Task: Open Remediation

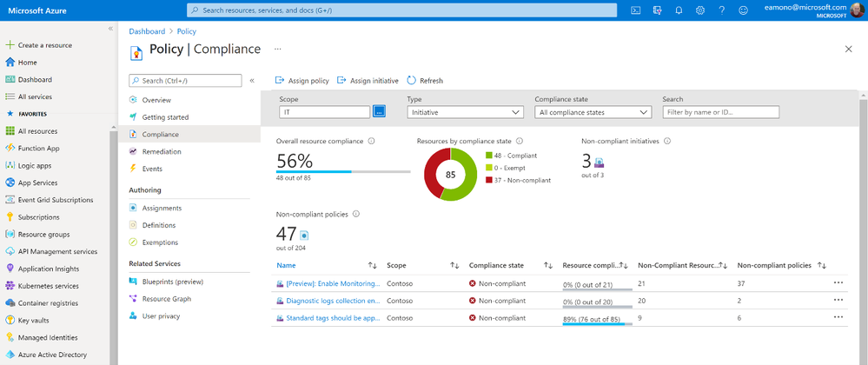Action: pyautogui.click(x=161, y=152)
